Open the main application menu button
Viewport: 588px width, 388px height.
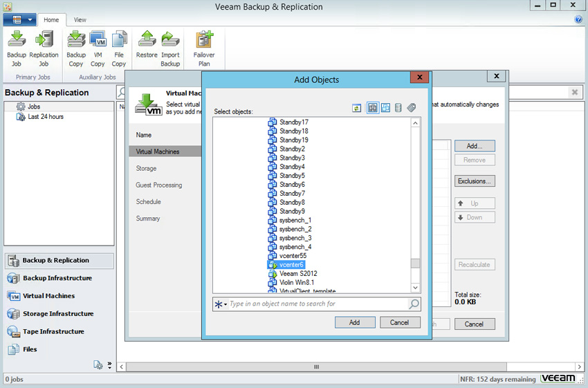(19, 19)
